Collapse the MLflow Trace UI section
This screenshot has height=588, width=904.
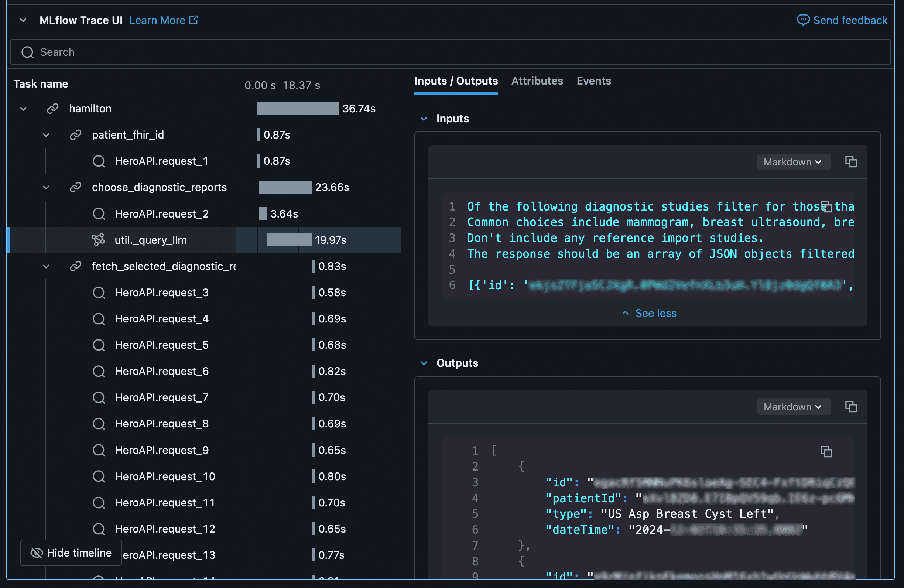[23, 20]
